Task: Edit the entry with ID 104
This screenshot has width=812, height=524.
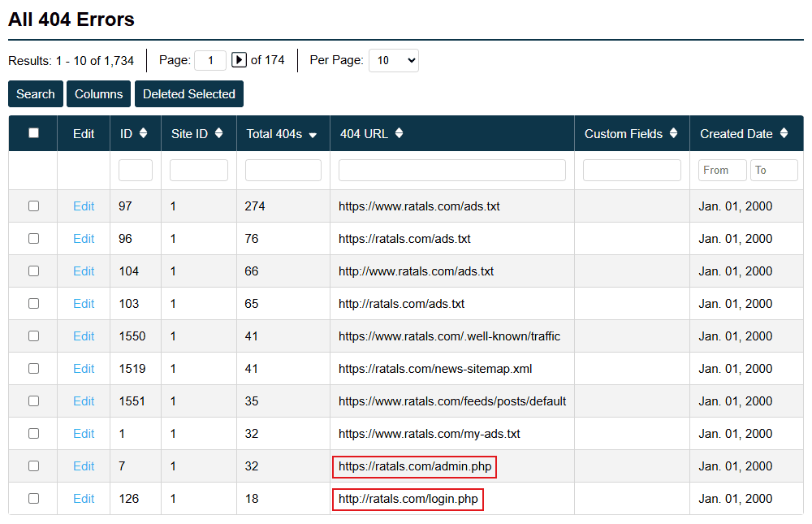Action: (84, 271)
